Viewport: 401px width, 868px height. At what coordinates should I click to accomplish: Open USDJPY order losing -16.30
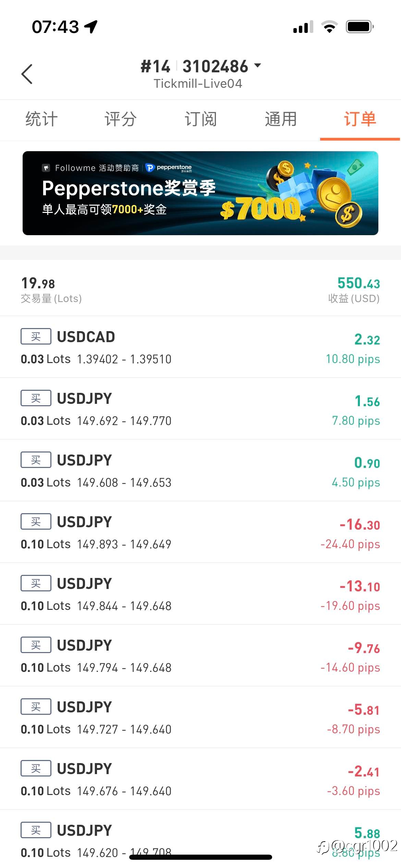pyautogui.click(x=200, y=532)
